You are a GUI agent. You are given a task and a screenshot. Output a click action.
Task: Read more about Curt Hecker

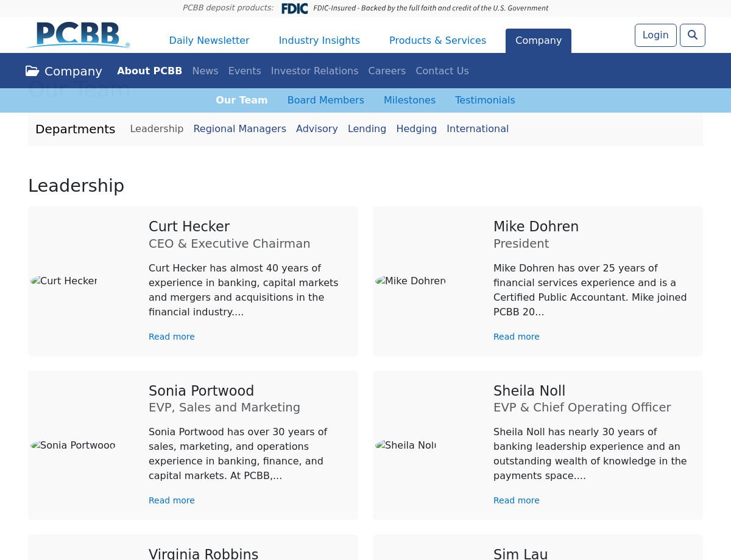click(172, 337)
